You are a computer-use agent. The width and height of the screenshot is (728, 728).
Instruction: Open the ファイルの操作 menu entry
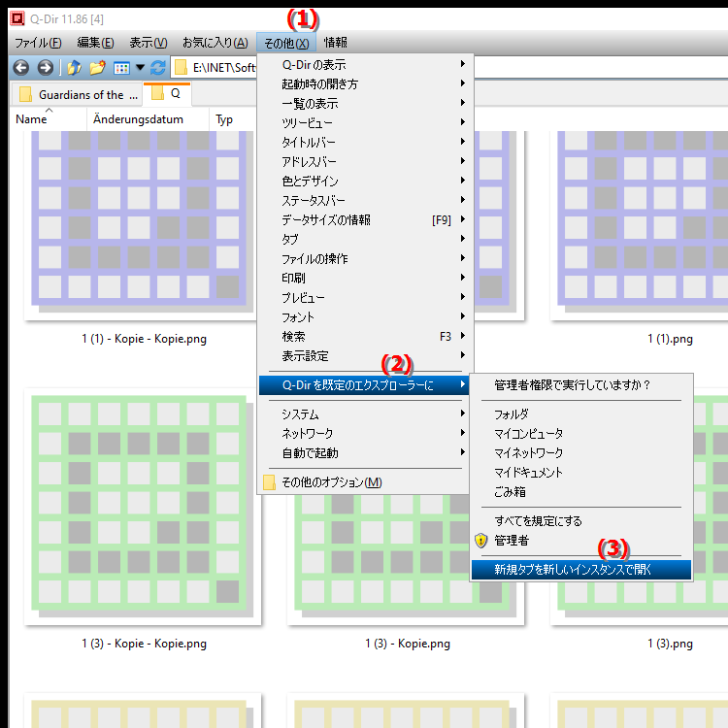coord(364,259)
